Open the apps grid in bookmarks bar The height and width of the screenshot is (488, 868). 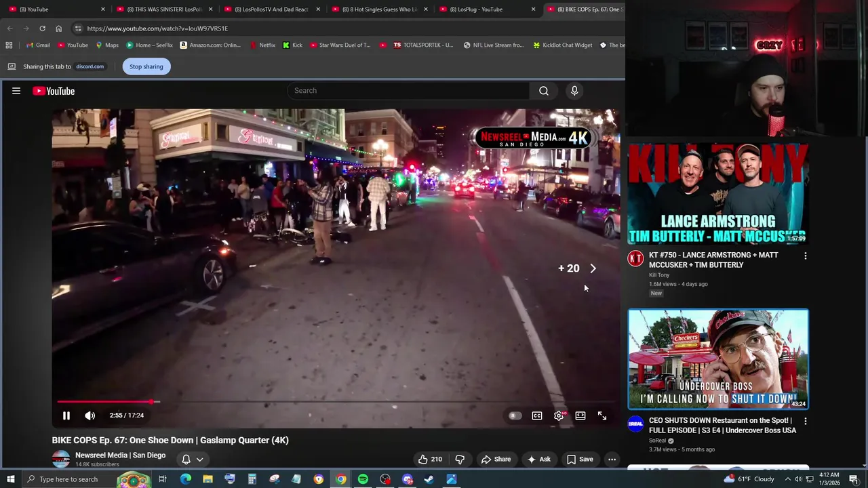coord(9,45)
